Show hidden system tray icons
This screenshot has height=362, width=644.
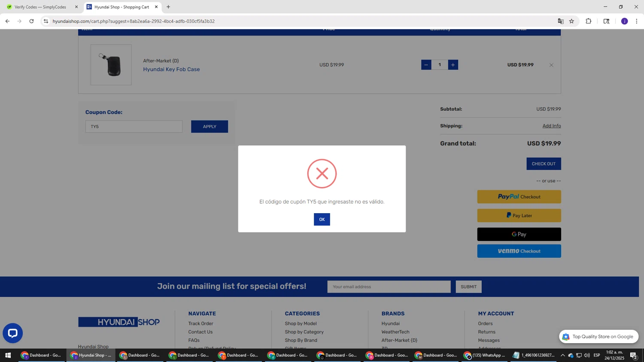point(562,355)
